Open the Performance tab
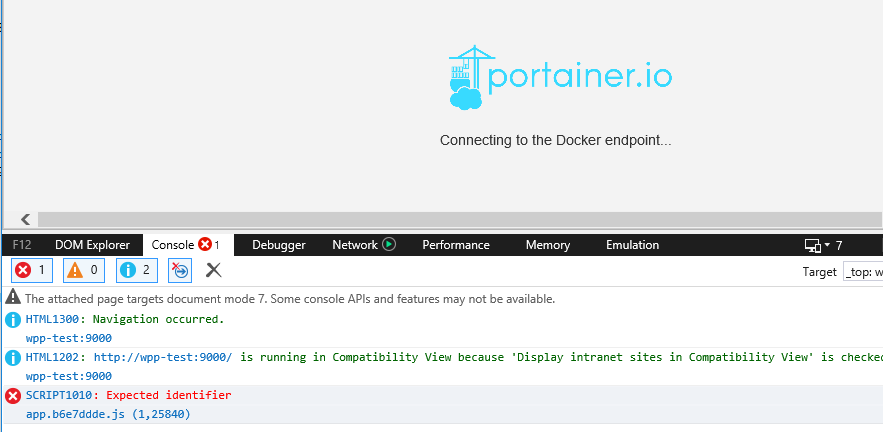This screenshot has width=883, height=432. pos(456,245)
